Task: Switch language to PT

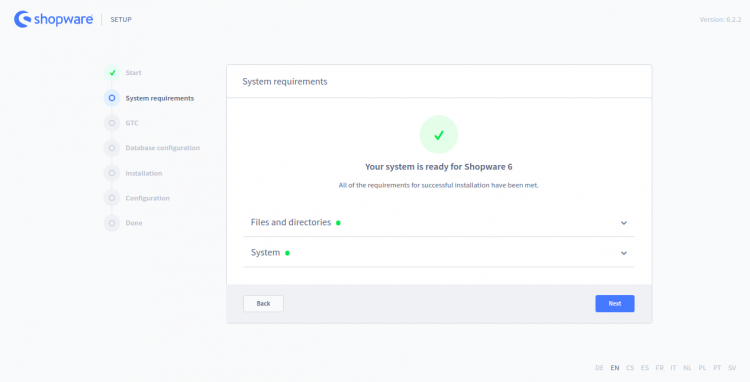Action: 717,368
